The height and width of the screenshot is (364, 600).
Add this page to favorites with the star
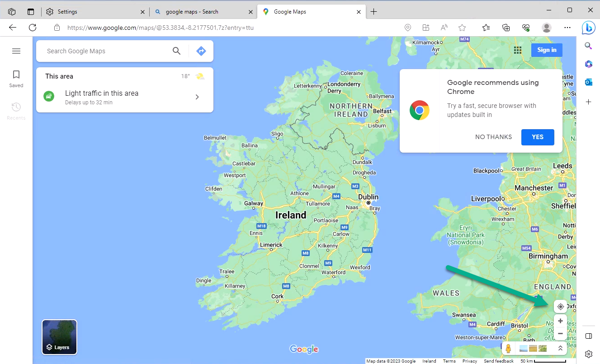click(x=462, y=28)
